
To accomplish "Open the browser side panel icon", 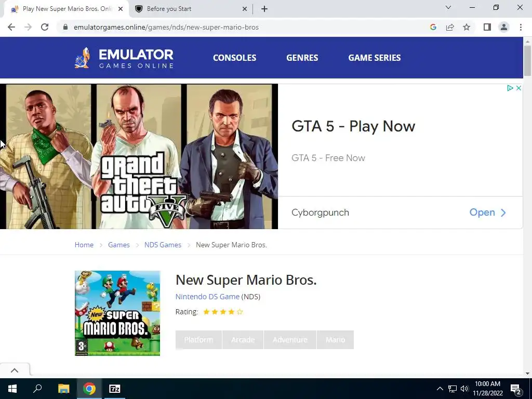I will pyautogui.click(x=487, y=27).
